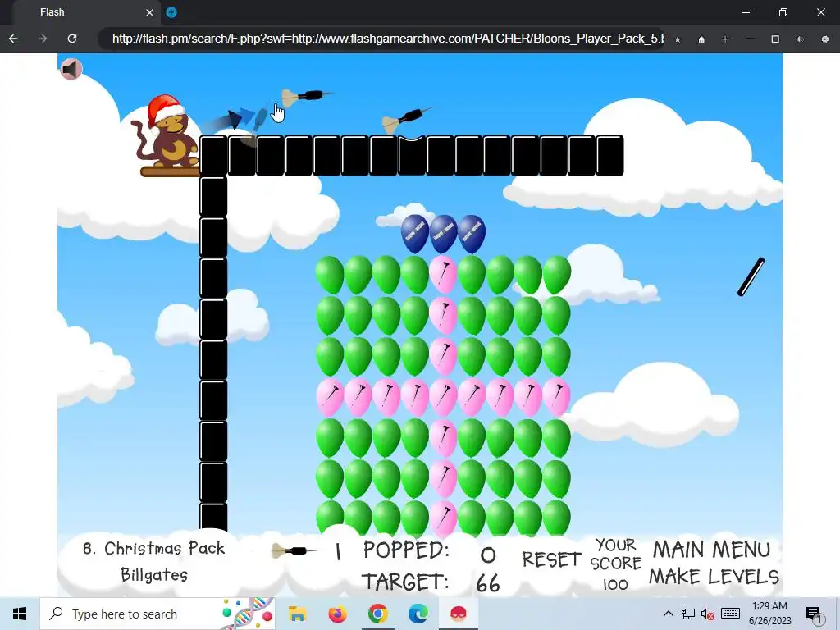Zoom in with toolbar plus icon
This screenshot has height=630, width=840.
pyautogui.click(x=725, y=39)
